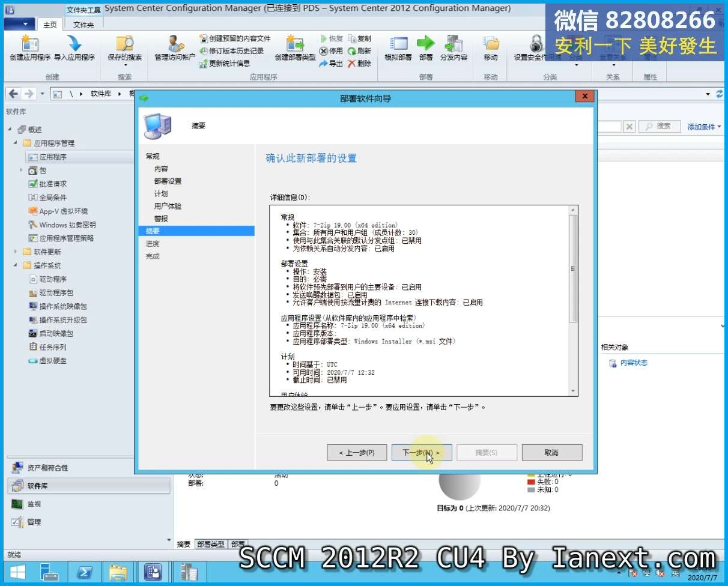Open the blue application menu dropdown
The image size is (728, 586).
coord(19,24)
